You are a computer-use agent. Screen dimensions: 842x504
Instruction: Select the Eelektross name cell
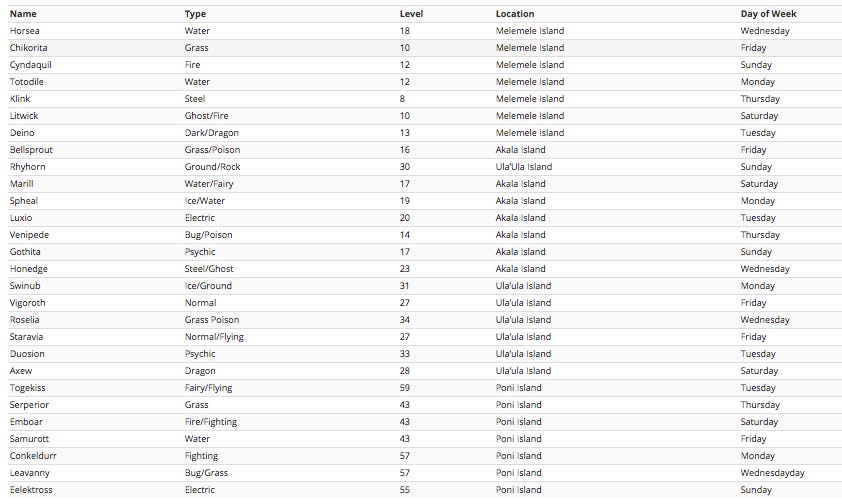click(x=31, y=490)
